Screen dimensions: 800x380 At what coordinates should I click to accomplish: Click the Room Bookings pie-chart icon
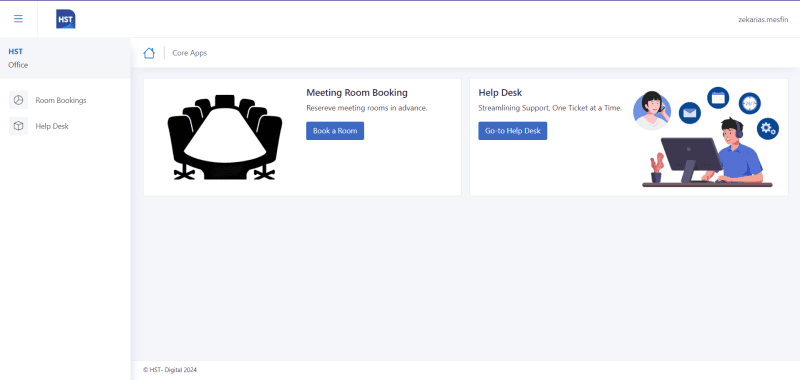point(18,100)
